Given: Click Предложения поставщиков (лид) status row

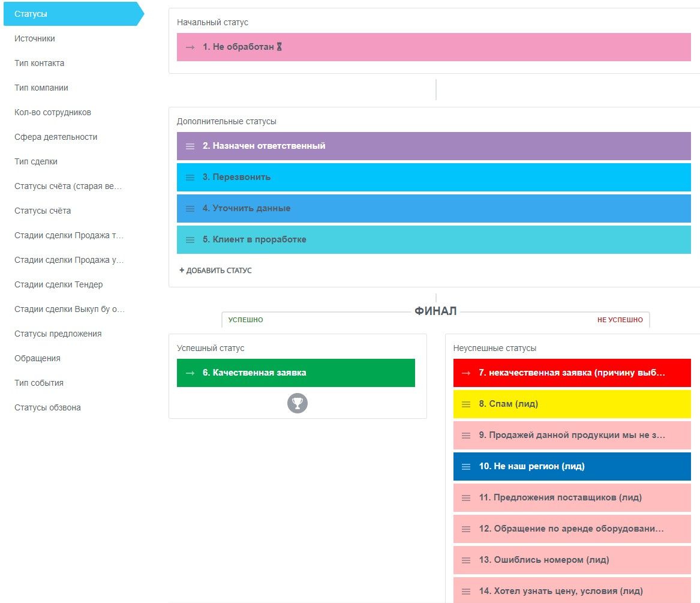Looking at the screenshot, I should (572, 498).
